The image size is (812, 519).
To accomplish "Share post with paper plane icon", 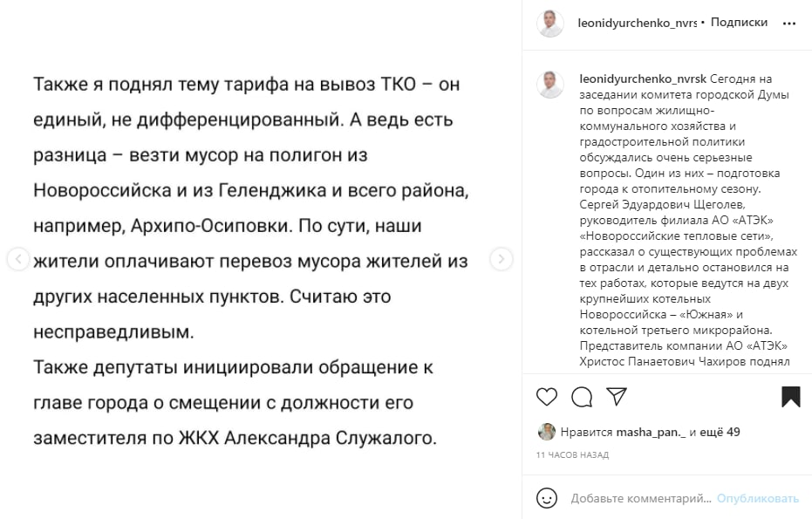I will [617, 396].
